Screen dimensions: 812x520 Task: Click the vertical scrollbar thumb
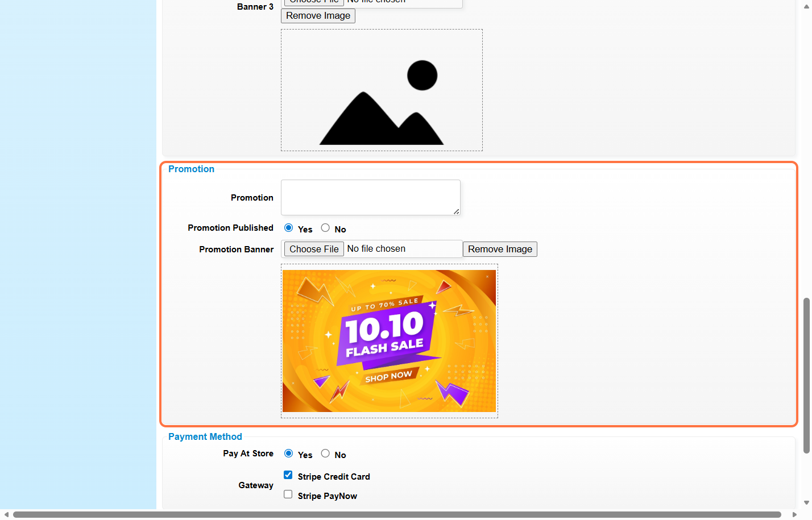tap(806, 375)
